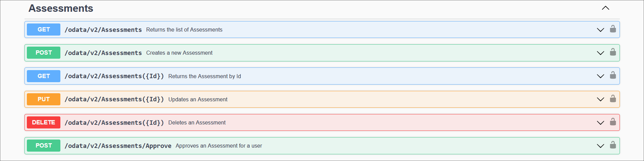Expand the DELETE Assessment endpoint chevron
This screenshot has width=644, height=161.
coord(600,123)
